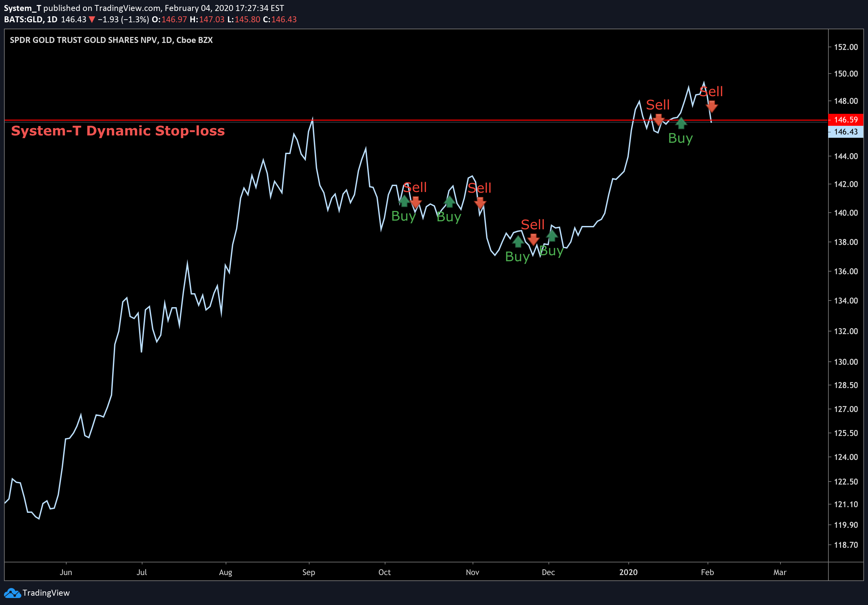
Task: Click the Sell label in mid-October
Action: tap(415, 187)
